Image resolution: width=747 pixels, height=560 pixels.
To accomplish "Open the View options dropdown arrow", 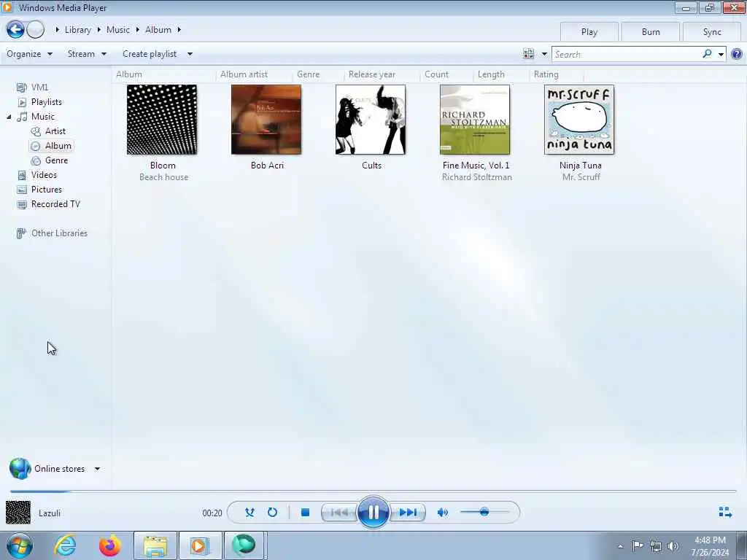I will click(544, 54).
